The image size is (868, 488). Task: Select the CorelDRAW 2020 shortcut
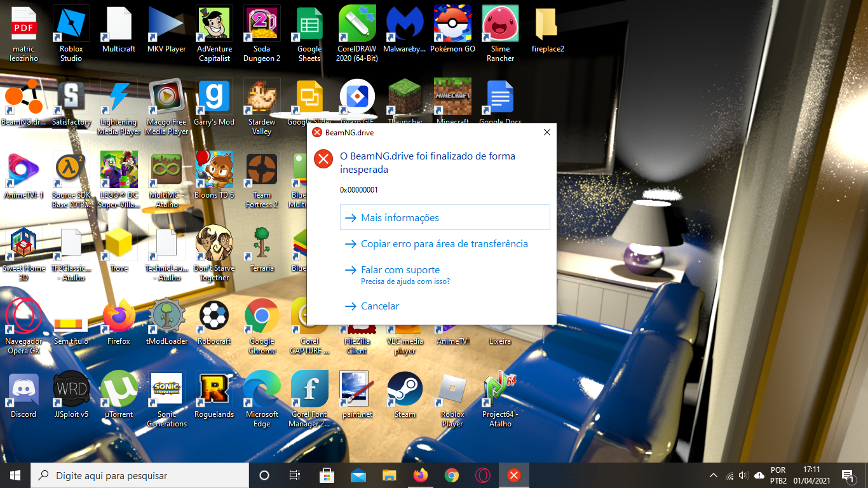coord(357,34)
